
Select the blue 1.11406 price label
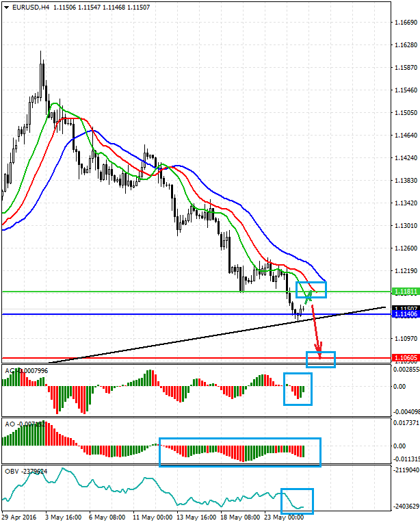coord(404,314)
